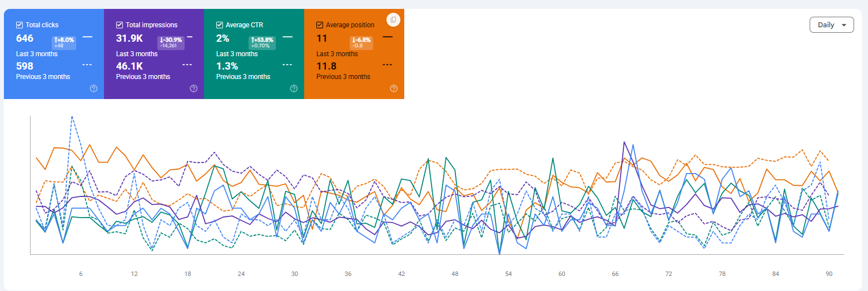Select the 46.1K previous impressions value
Screen dimensions: 868x291
click(128, 66)
